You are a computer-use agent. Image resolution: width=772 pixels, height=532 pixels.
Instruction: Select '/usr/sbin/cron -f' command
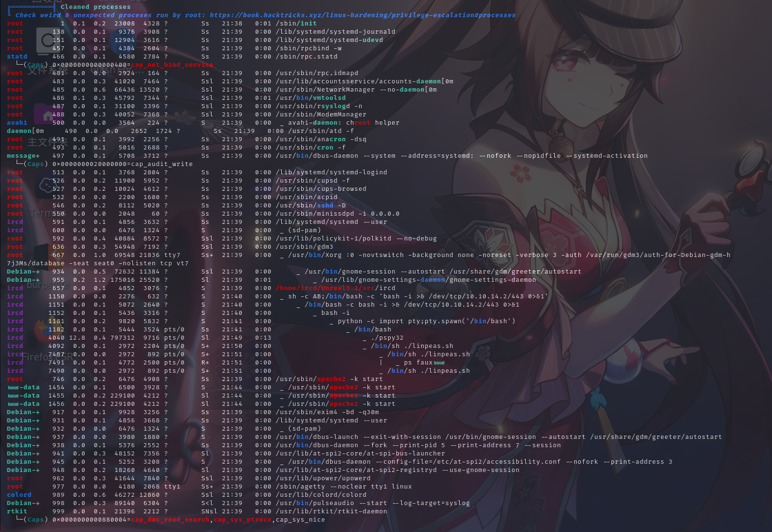[311, 147]
